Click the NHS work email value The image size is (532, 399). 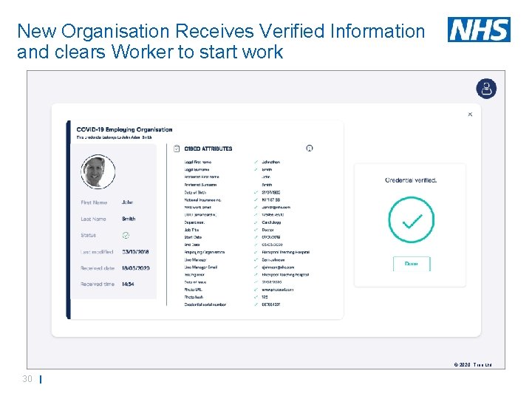tap(276, 208)
